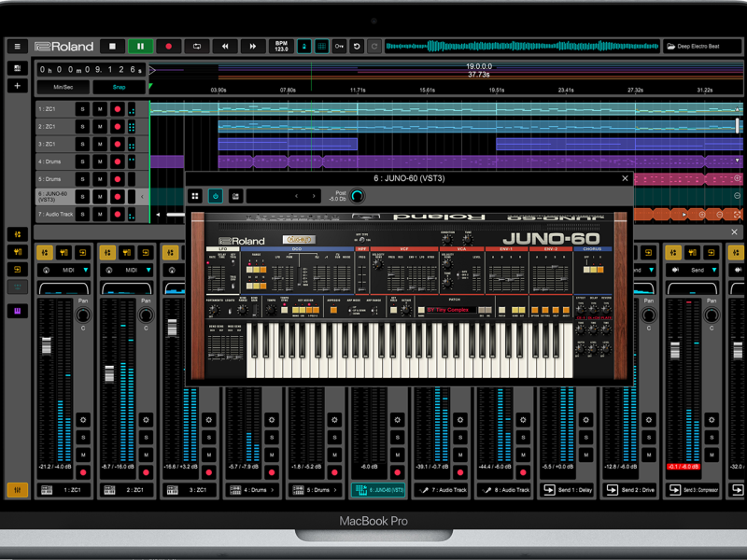Select the 8 : Audio Track mixer label

504,490
